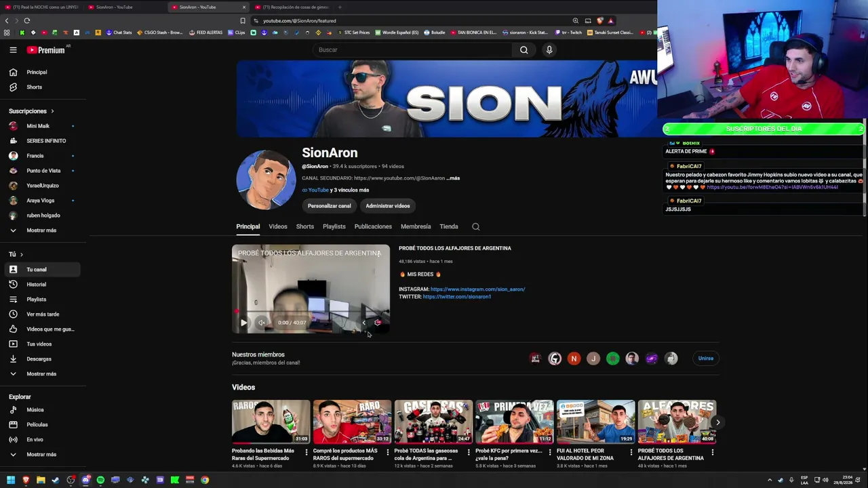Bookmark this page in the address bar
The height and width of the screenshot is (488, 868).
point(243,20)
